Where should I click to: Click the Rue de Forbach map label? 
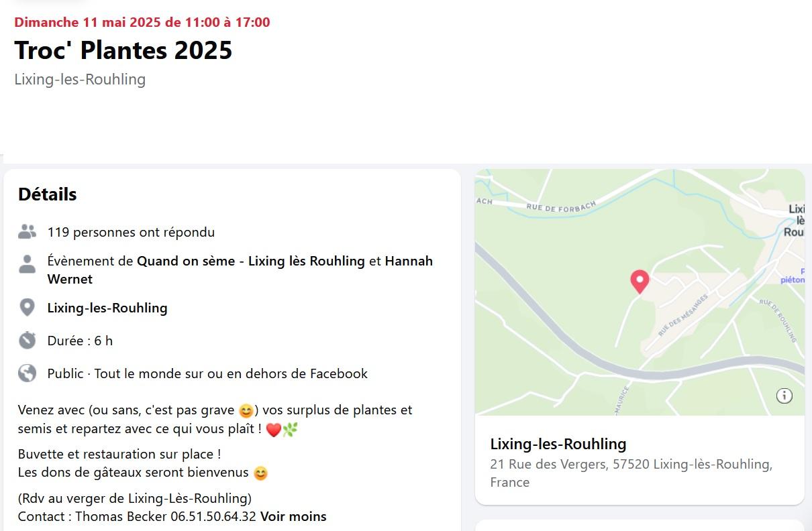point(561,206)
